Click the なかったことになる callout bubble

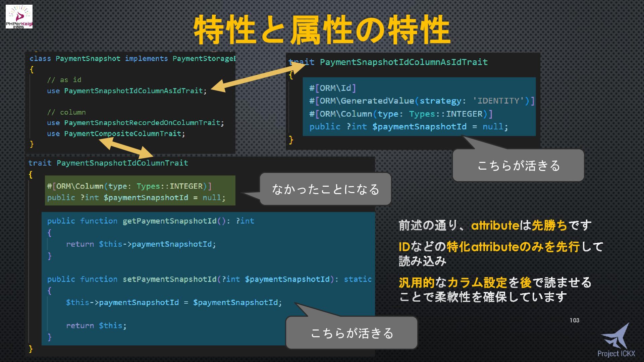325,189
